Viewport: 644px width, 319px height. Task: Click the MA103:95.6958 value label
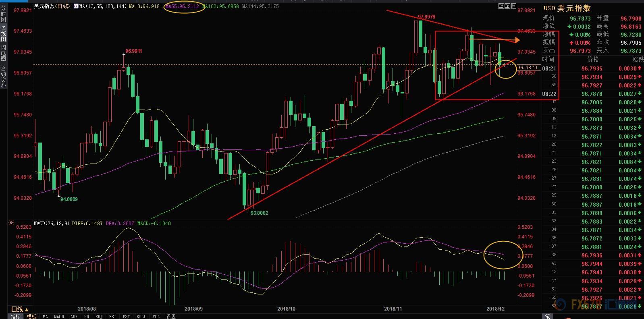tap(220, 6)
